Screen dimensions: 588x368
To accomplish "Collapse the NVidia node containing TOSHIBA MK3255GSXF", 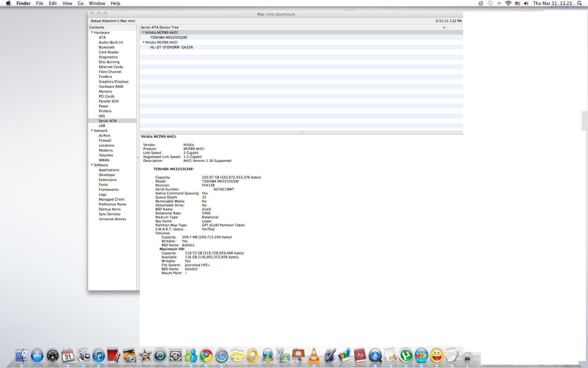I will tap(143, 32).
